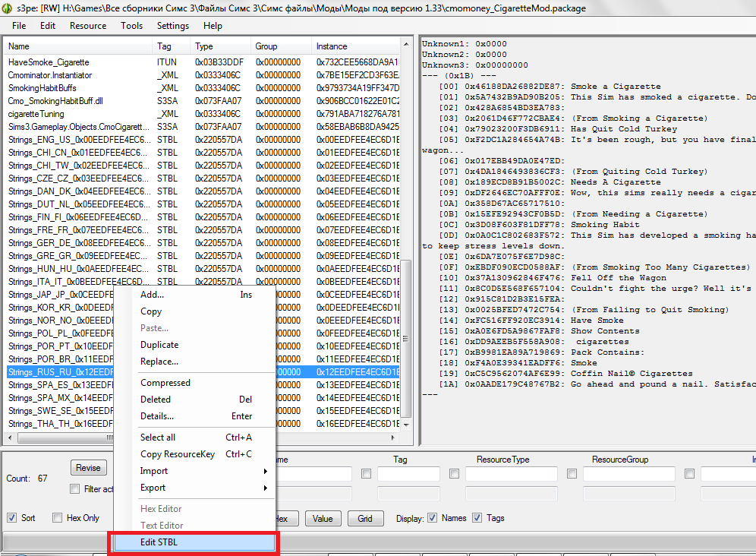Enable the Hex Only checkbox
Screen dimensions: 756x556
(58, 518)
